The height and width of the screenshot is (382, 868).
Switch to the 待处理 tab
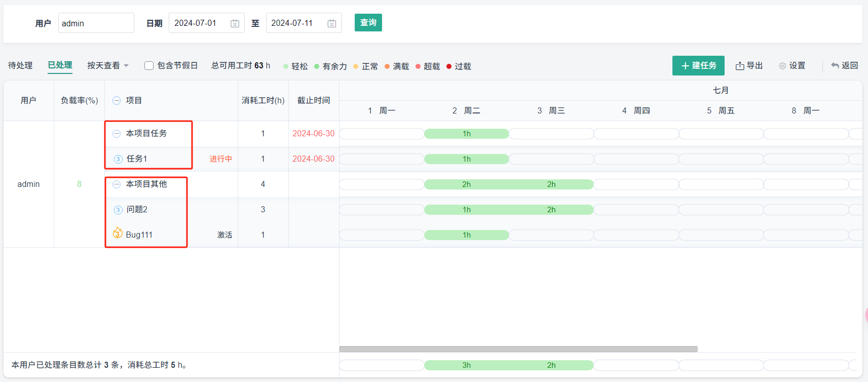coord(20,65)
